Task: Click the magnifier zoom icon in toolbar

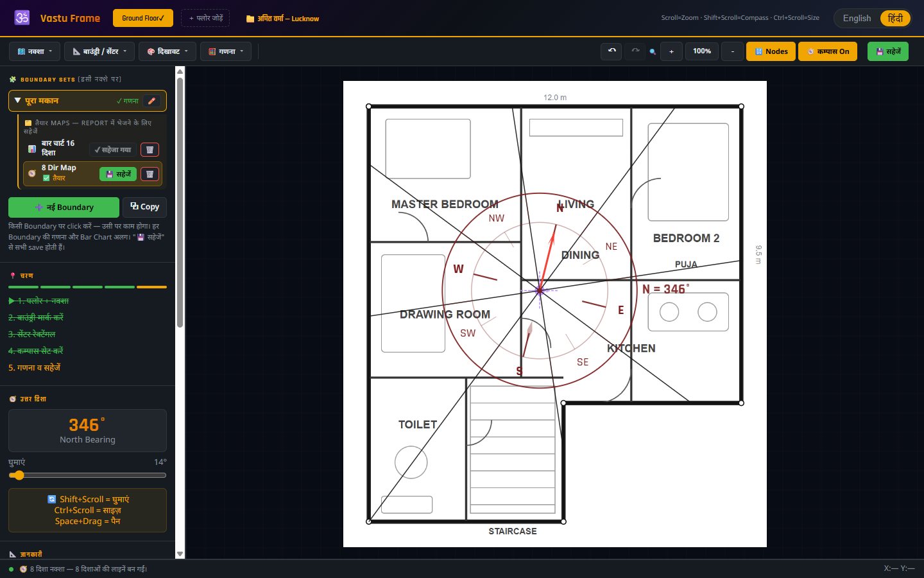Action: [x=653, y=51]
